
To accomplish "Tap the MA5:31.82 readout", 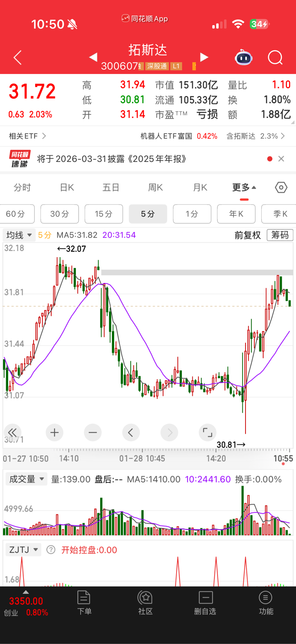I will pos(77,235).
